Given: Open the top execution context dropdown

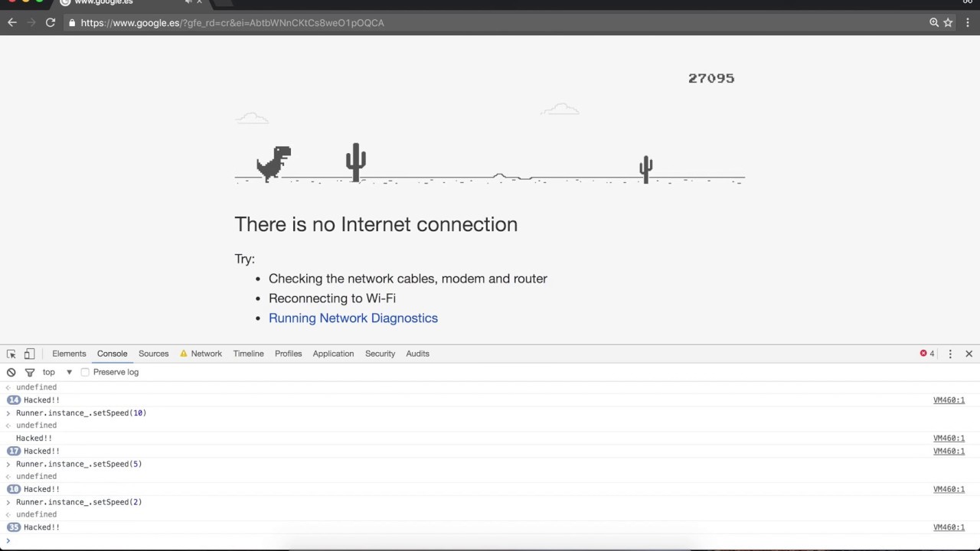Looking at the screenshot, I should (57, 372).
